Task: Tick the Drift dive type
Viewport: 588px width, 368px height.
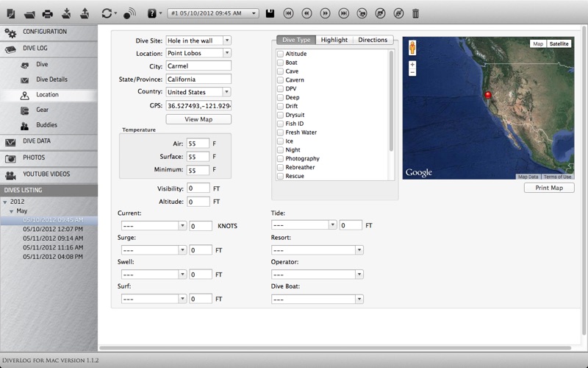Action: coord(280,106)
